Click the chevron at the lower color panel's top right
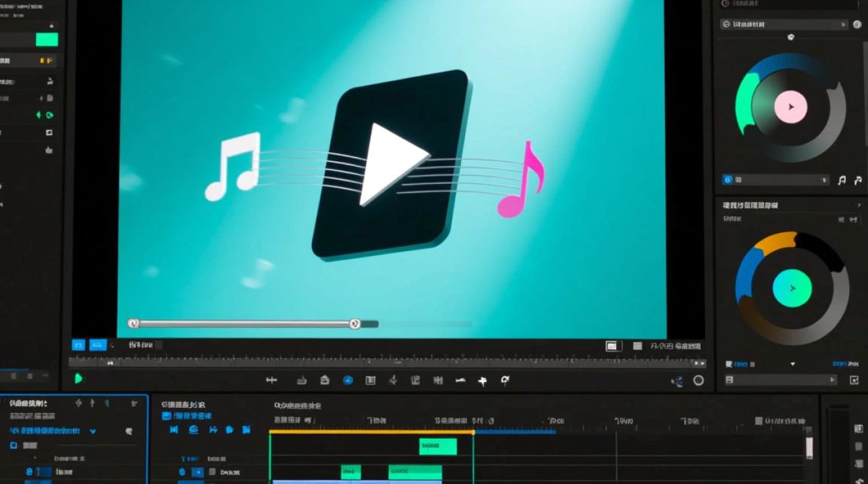The image size is (868, 484). (858, 205)
